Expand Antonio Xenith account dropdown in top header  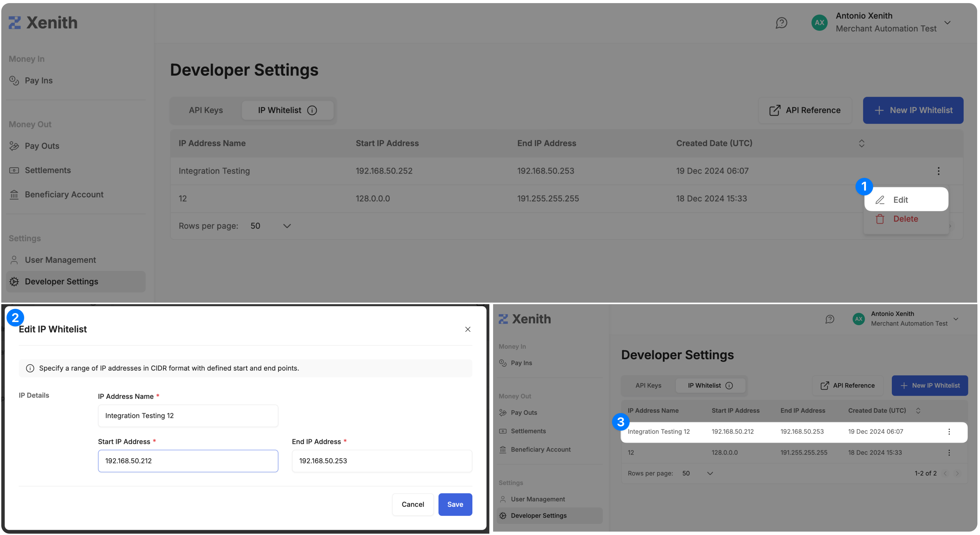[947, 22]
